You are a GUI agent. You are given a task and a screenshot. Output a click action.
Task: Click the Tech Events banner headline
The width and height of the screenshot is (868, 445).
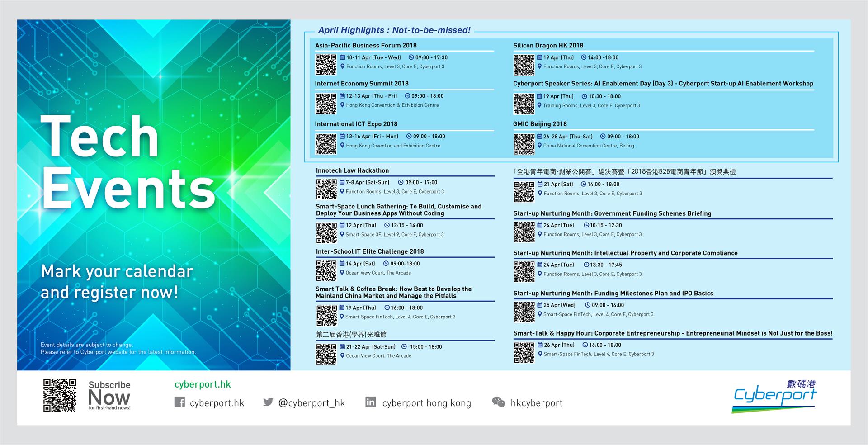128,162
